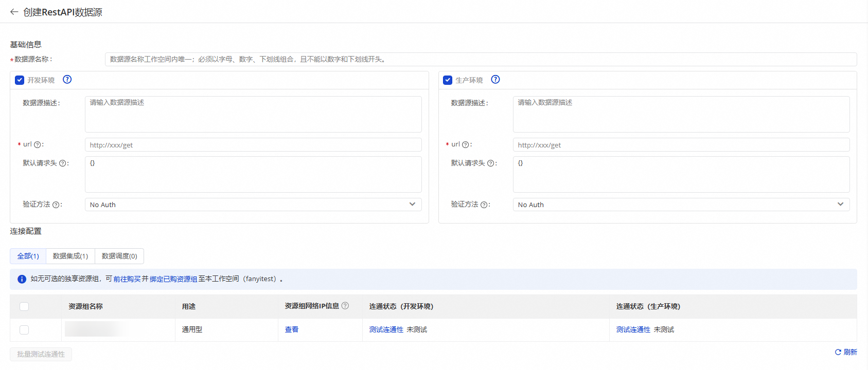Click the 未测试 status under 连通状态 (开发环境)
The image size is (868, 370).
tap(417, 329)
